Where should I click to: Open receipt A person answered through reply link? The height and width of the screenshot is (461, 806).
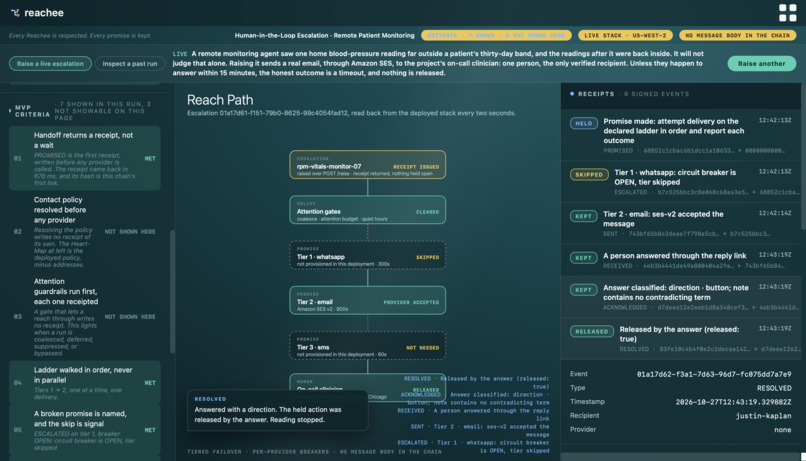click(x=681, y=261)
